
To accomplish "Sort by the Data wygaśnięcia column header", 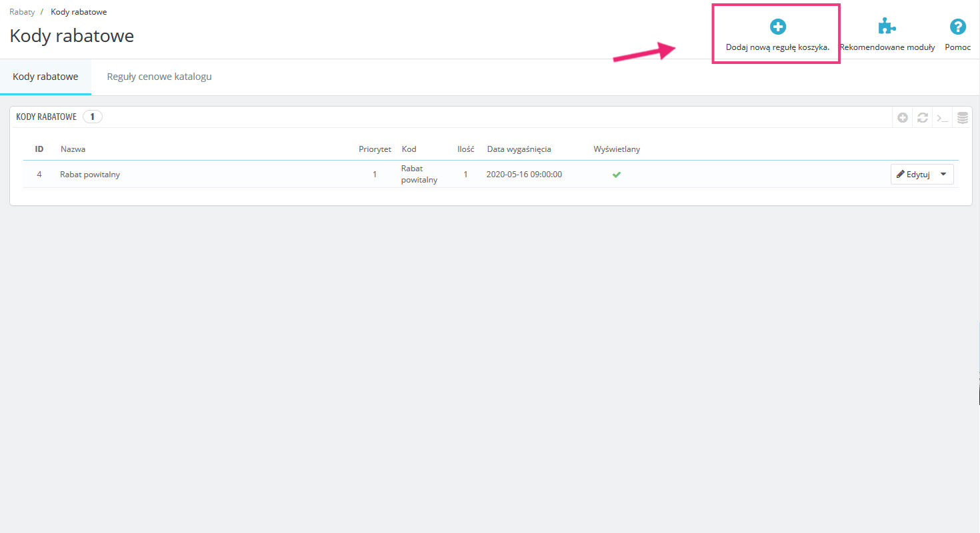I will pos(519,149).
